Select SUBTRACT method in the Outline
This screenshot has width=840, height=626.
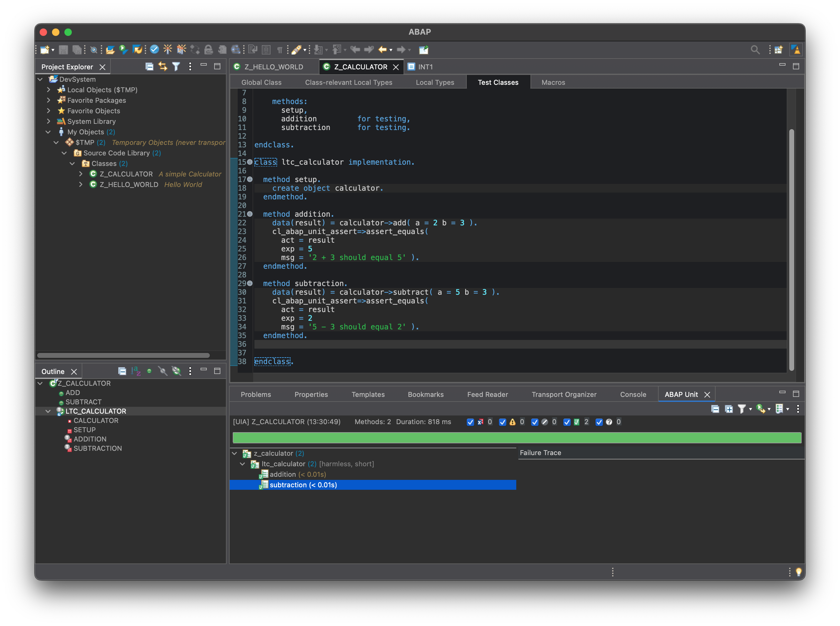pyautogui.click(x=83, y=402)
